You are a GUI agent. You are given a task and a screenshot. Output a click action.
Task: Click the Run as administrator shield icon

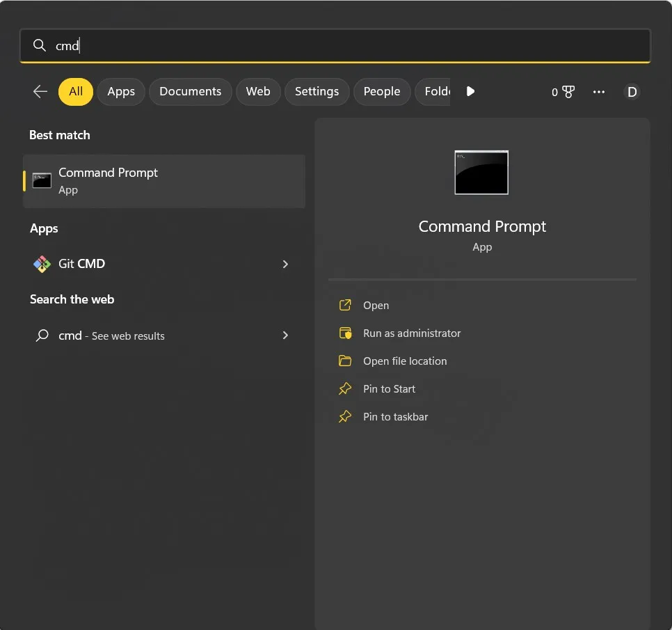(x=346, y=333)
